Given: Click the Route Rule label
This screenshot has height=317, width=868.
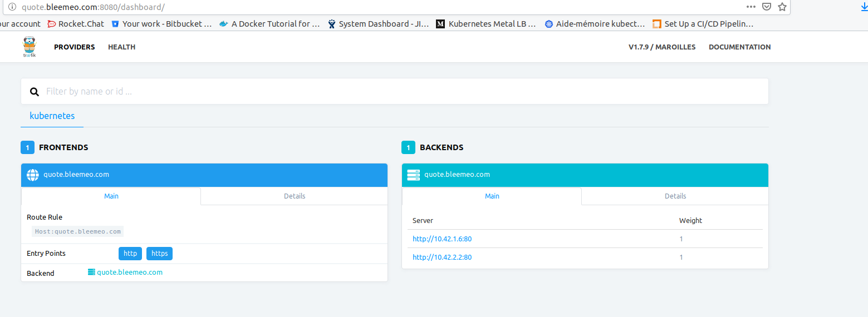Looking at the screenshot, I should pos(45,217).
